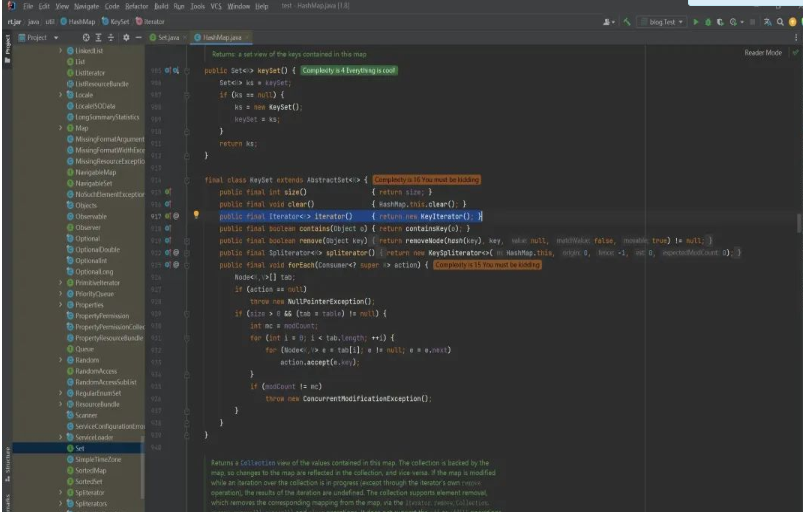Expand the Random tree node
This screenshot has width=803, height=512.
[x=60, y=360]
